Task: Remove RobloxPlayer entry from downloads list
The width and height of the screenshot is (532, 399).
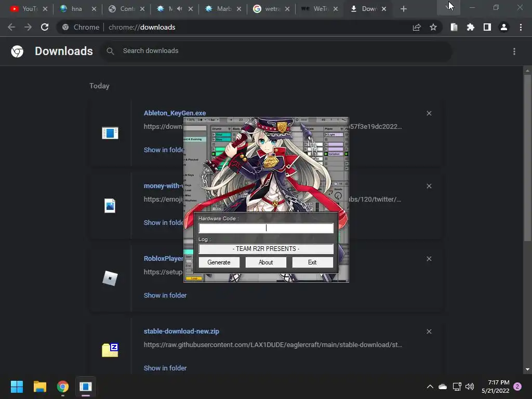Action: (x=429, y=259)
